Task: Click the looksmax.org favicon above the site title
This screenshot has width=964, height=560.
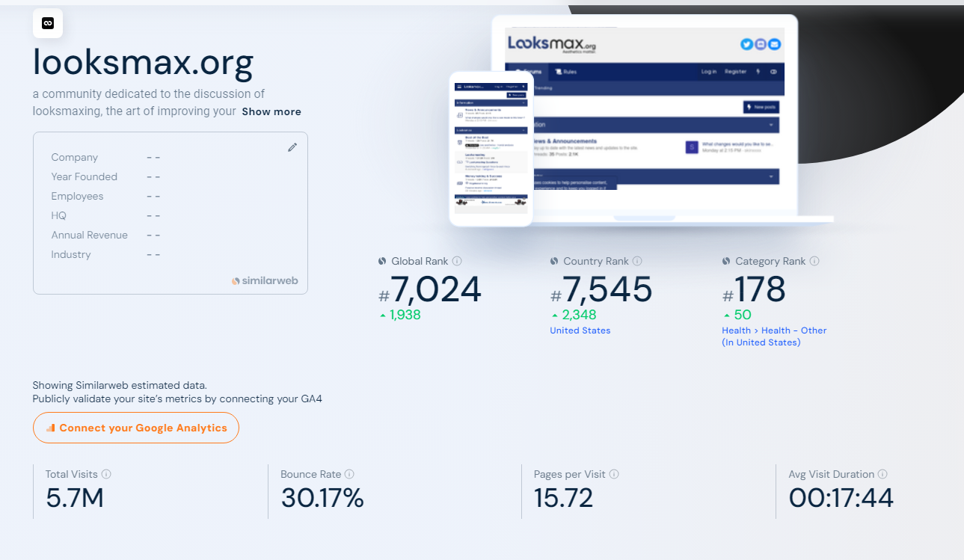Action: pos(48,23)
